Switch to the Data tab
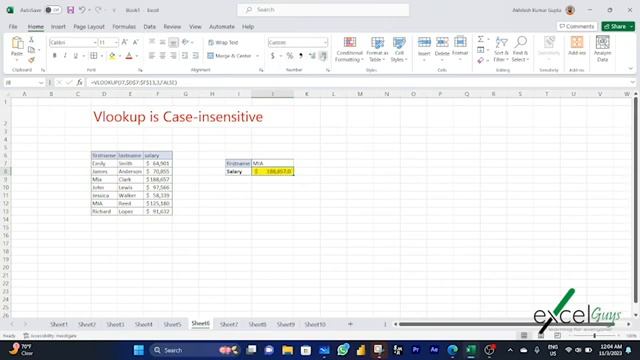 pos(149,27)
